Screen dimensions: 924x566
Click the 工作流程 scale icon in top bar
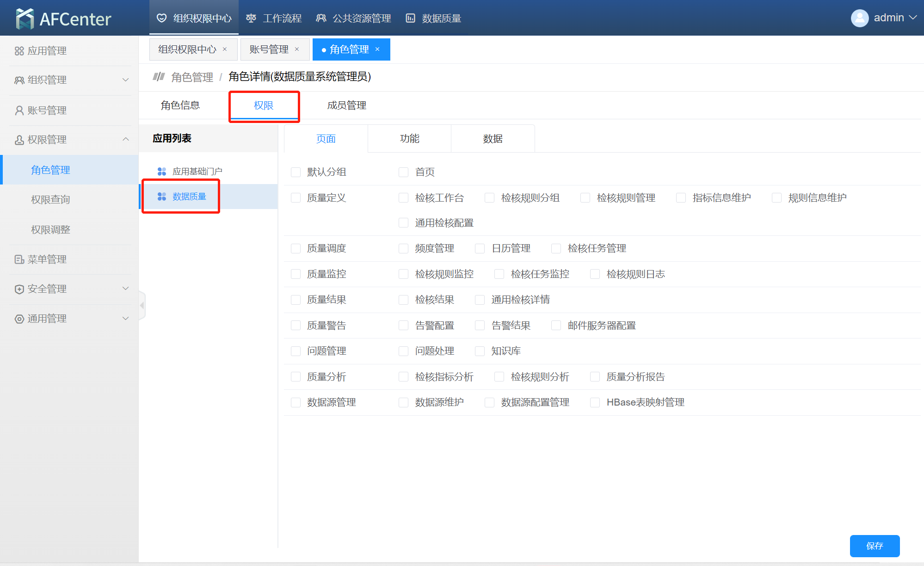[x=251, y=18]
